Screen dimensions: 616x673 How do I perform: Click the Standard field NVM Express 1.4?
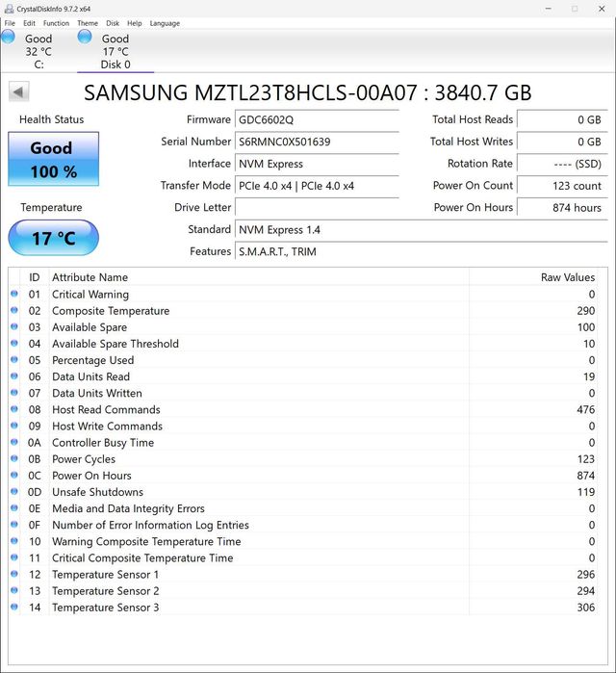pos(422,229)
